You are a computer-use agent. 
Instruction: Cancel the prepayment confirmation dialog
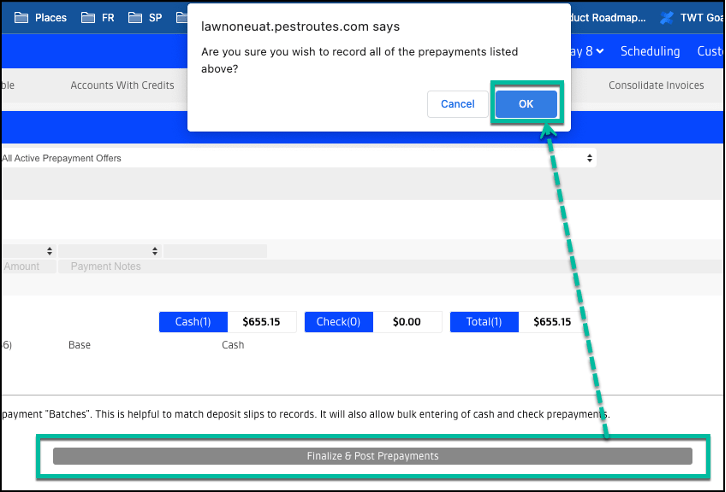[457, 104]
